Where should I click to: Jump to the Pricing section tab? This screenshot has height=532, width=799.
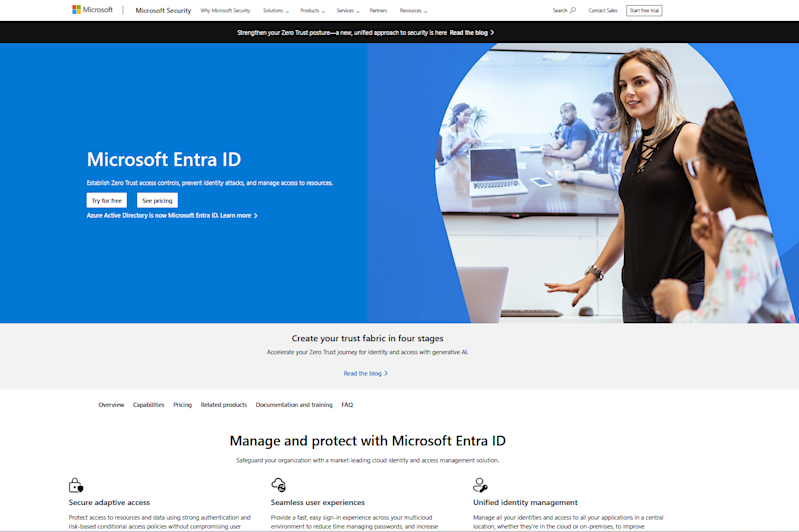(182, 405)
